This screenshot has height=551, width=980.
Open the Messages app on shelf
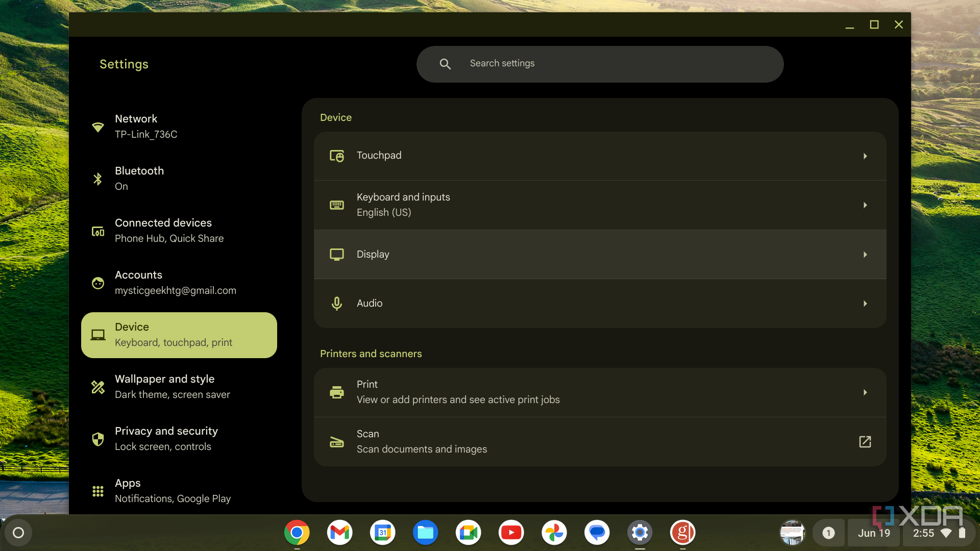click(x=597, y=533)
